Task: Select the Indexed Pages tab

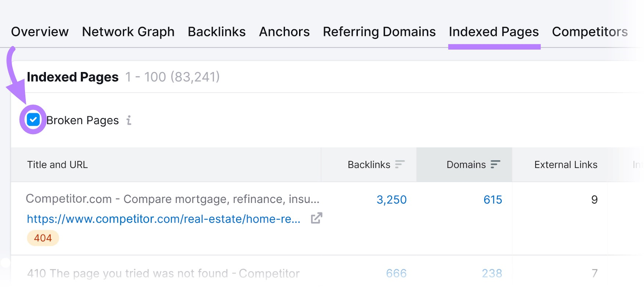Action: tap(493, 31)
